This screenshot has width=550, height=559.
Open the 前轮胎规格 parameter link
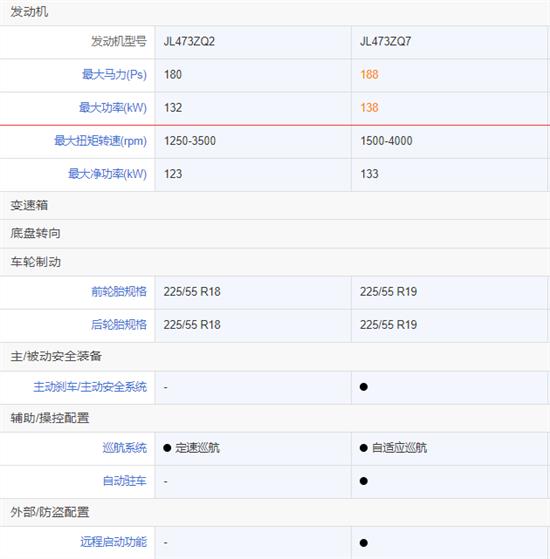(x=119, y=292)
